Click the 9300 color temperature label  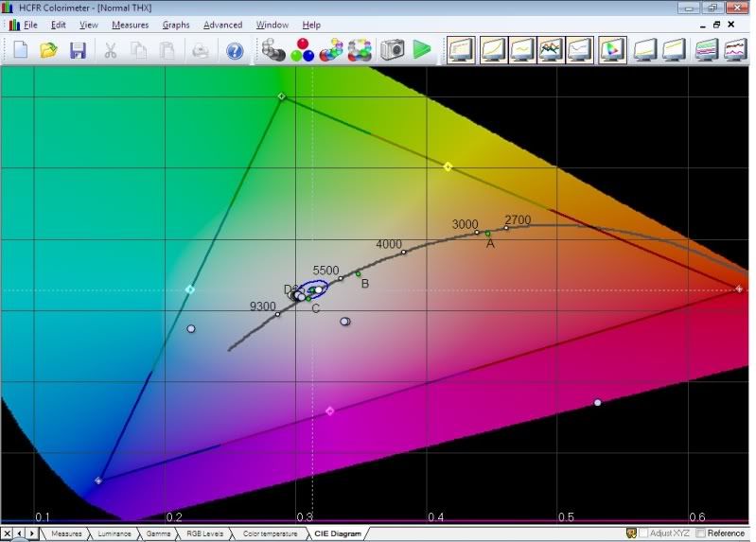tap(263, 306)
